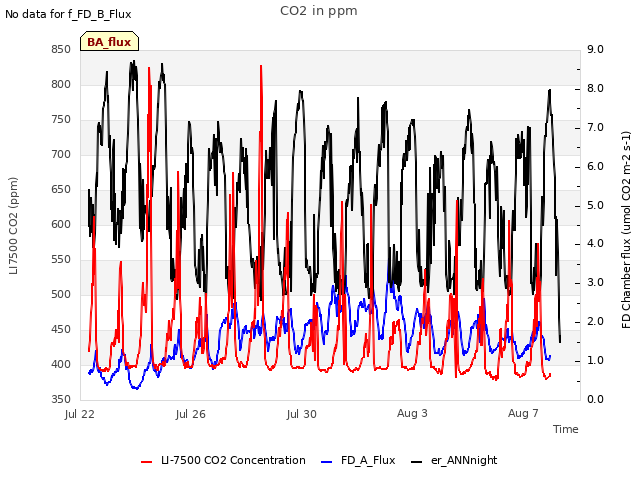Click the BA_flux annotation label
The image size is (640, 480).
coord(109,42)
